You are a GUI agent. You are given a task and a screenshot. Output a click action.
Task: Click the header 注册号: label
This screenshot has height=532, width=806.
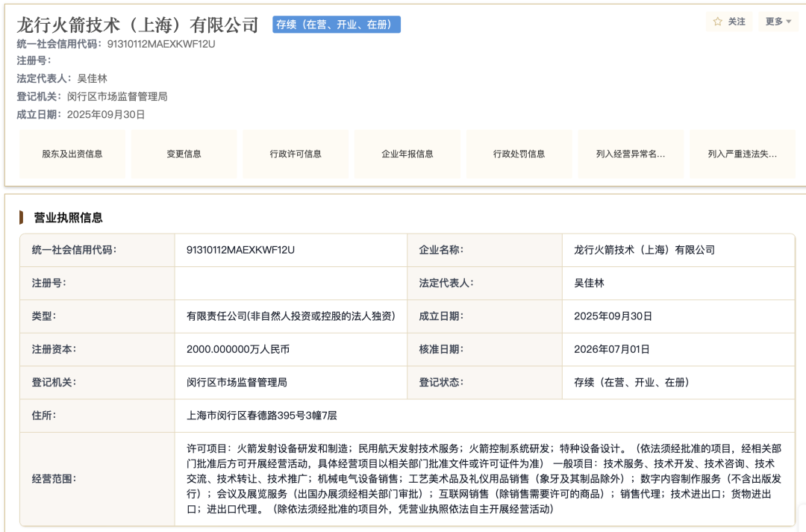tap(34, 60)
